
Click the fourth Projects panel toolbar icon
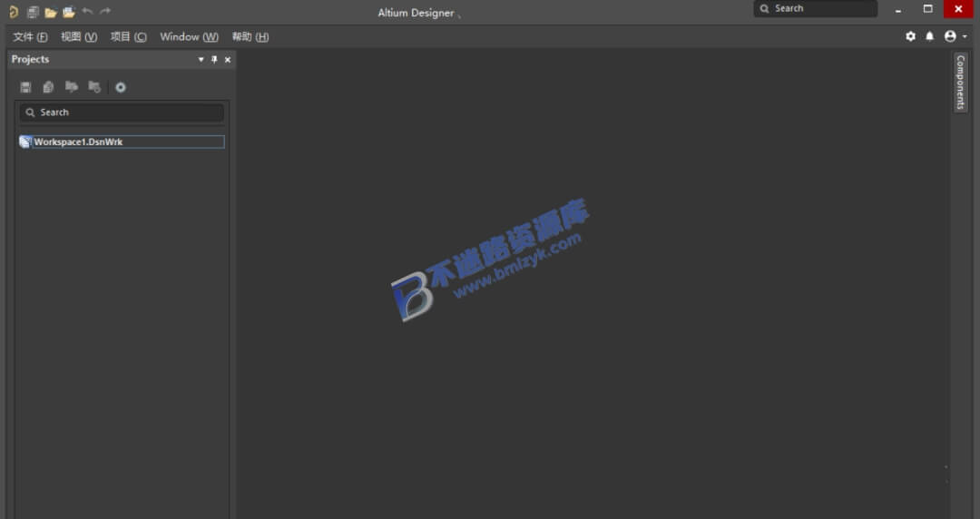94,87
